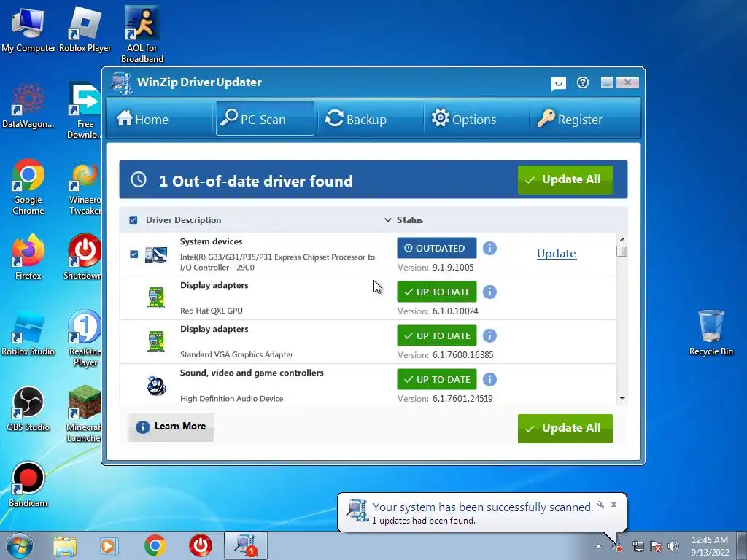
Task: Select the Recycle Bin icon
Action: point(711,332)
